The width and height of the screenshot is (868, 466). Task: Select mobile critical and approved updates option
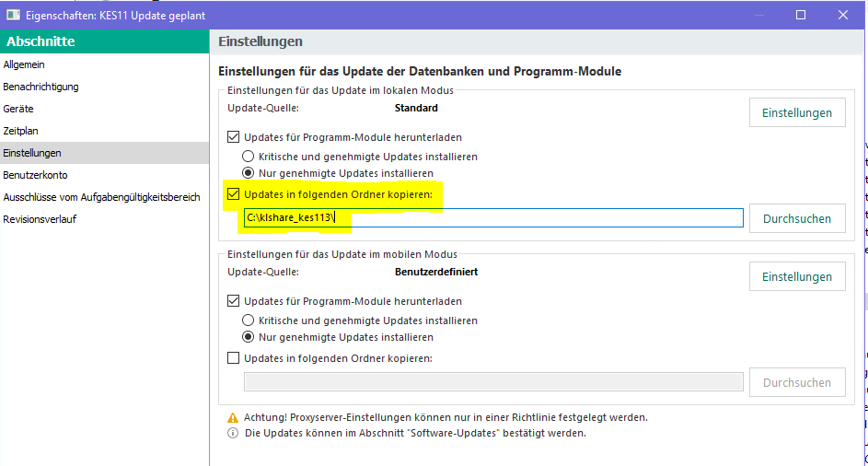(248, 320)
